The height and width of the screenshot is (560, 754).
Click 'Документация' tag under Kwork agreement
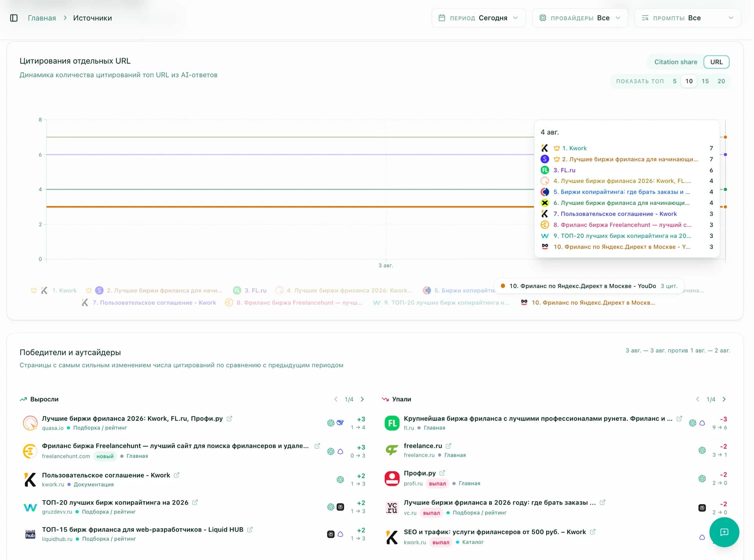pyautogui.click(x=93, y=485)
